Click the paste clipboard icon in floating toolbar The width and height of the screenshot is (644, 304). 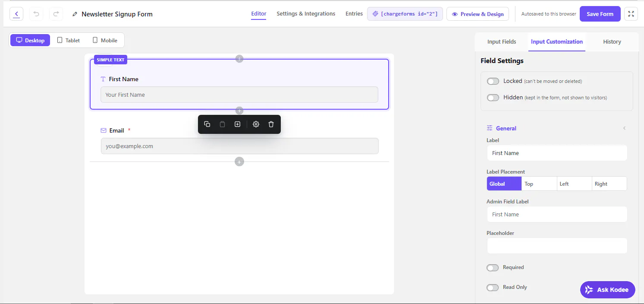click(x=222, y=124)
